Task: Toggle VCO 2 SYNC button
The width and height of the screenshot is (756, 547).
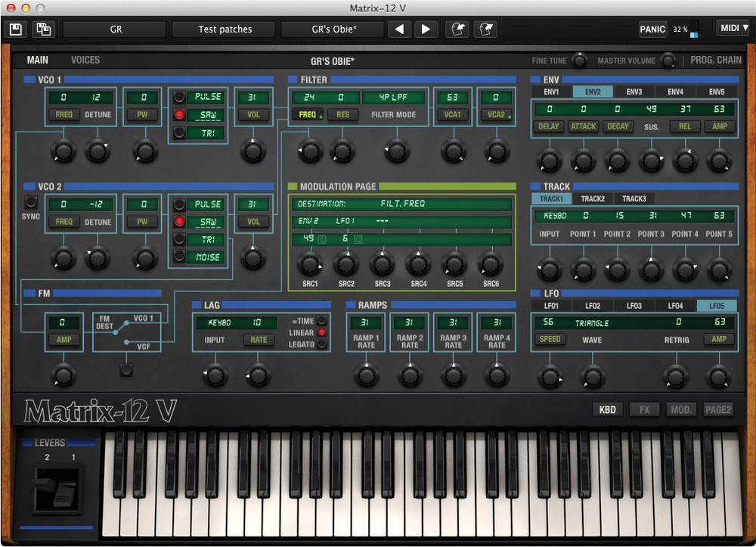Action: [x=30, y=202]
